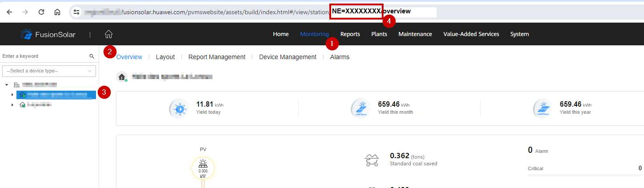The width and height of the screenshot is (644, 188).
Task: Reload the page using browser refresh icon
Action: point(41,12)
